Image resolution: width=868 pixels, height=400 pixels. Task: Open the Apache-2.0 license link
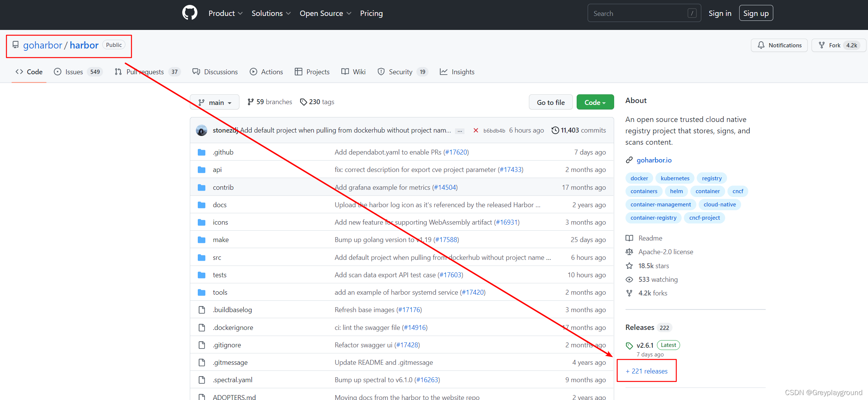click(666, 252)
